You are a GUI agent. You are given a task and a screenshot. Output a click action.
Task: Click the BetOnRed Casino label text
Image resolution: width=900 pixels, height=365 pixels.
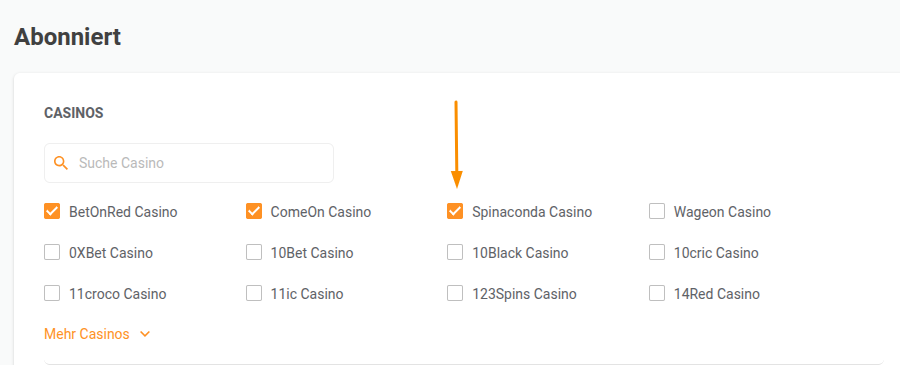(x=123, y=212)
